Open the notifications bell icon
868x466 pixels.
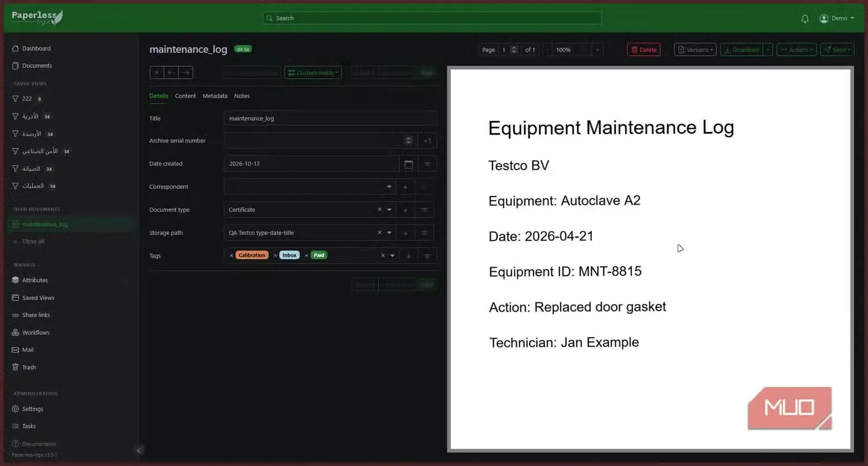pyautogui.click(x=804, y=19)
